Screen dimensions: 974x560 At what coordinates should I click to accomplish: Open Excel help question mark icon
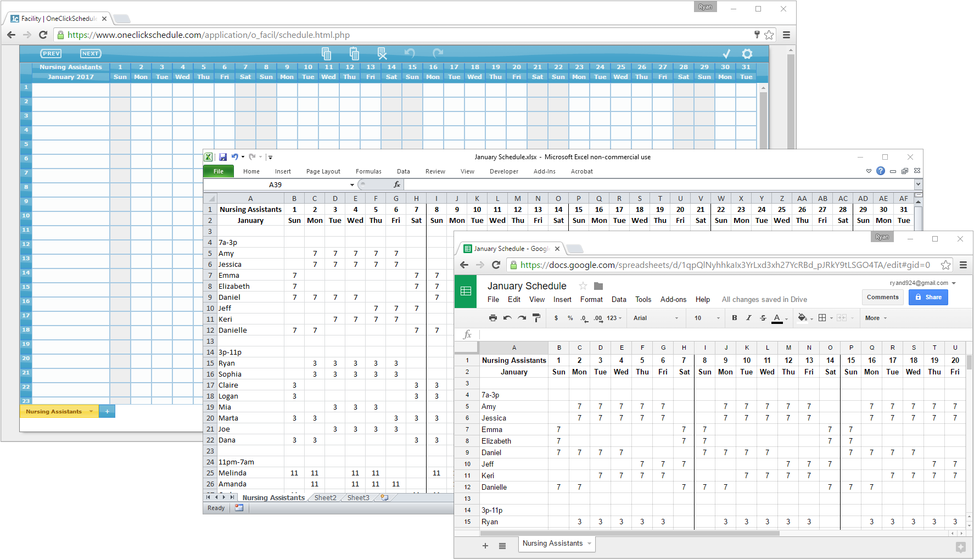[881, 171]
